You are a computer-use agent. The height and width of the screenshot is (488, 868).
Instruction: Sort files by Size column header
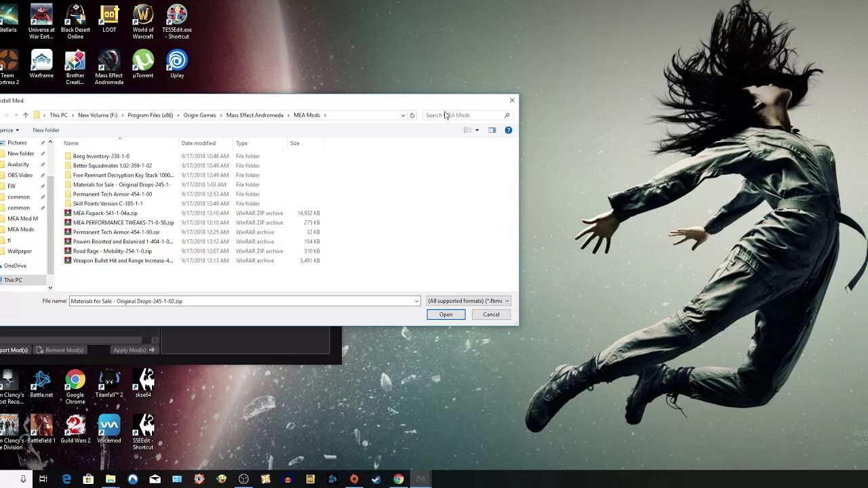306,143
